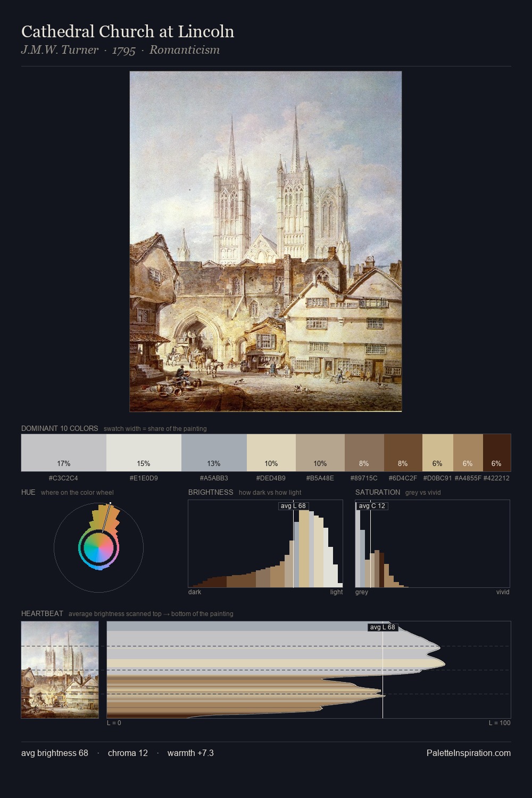
Task: Click the '#DED4B9' hex code text
Action: coord(271,478)
